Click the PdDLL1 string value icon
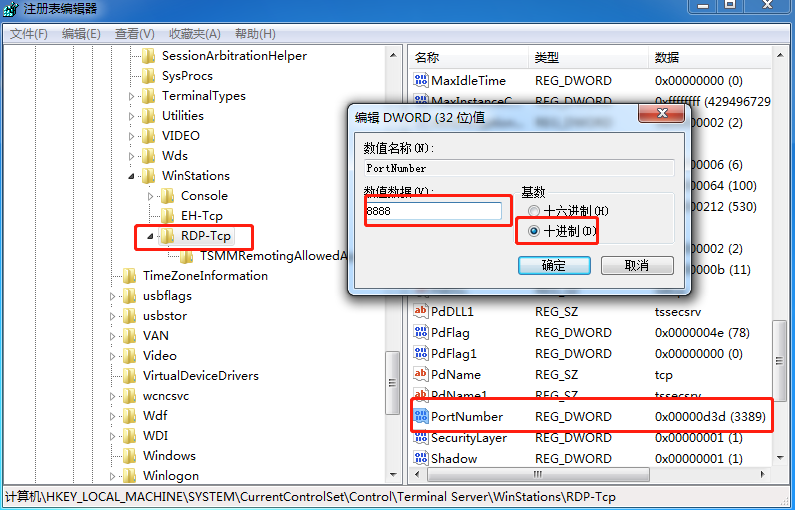 coord(421,312)
